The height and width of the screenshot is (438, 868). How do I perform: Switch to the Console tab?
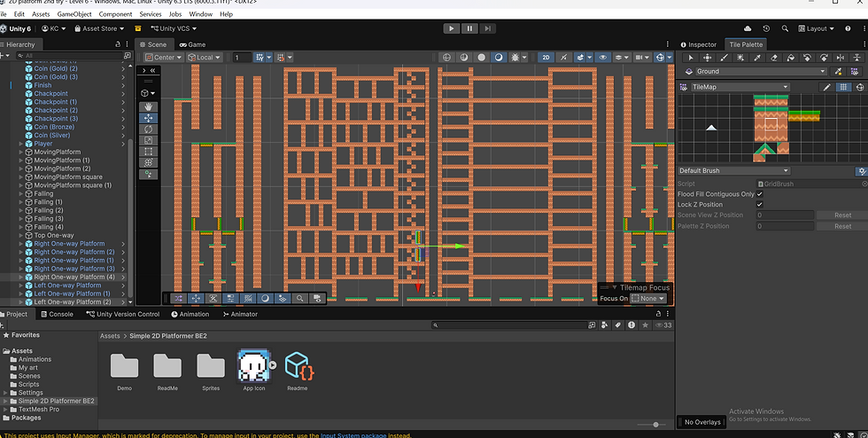[x=56, y=314]
